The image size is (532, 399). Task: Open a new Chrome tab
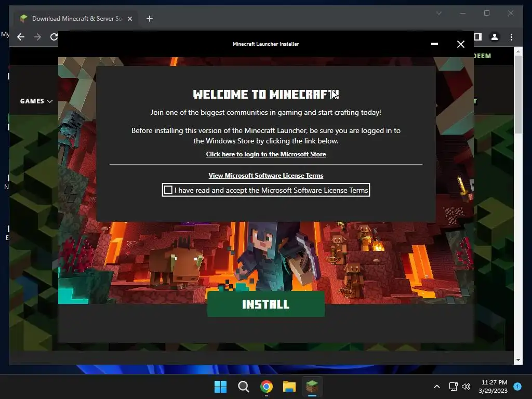149,19
